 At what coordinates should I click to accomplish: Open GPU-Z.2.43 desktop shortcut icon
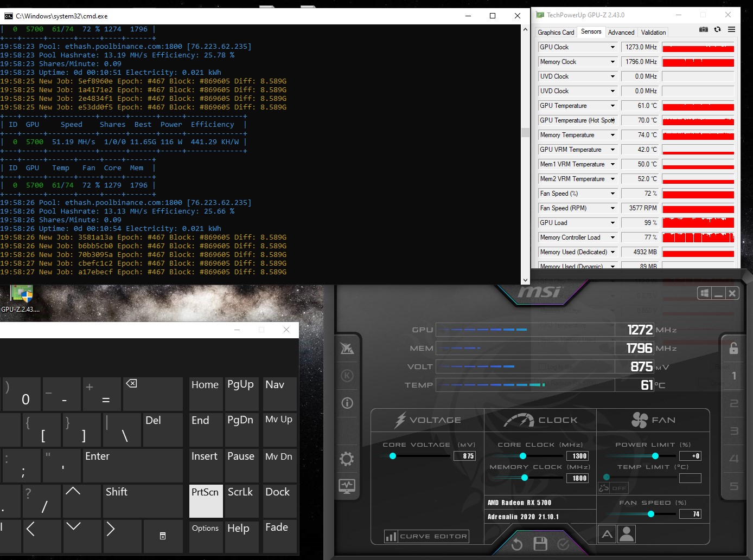pyautogui.click(x=22, y=299)
